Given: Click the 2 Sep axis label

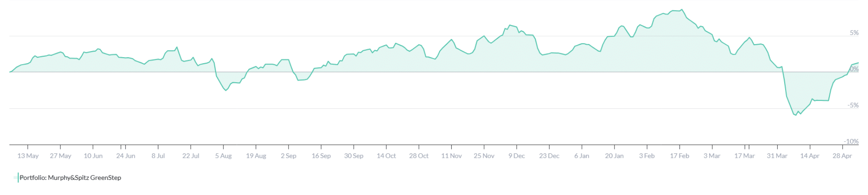Looking at the screenshot, I should click(x=288, y=156).
